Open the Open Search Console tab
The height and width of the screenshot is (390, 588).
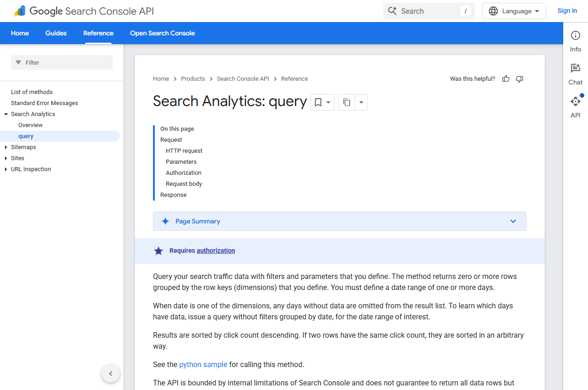coord(163,33)
